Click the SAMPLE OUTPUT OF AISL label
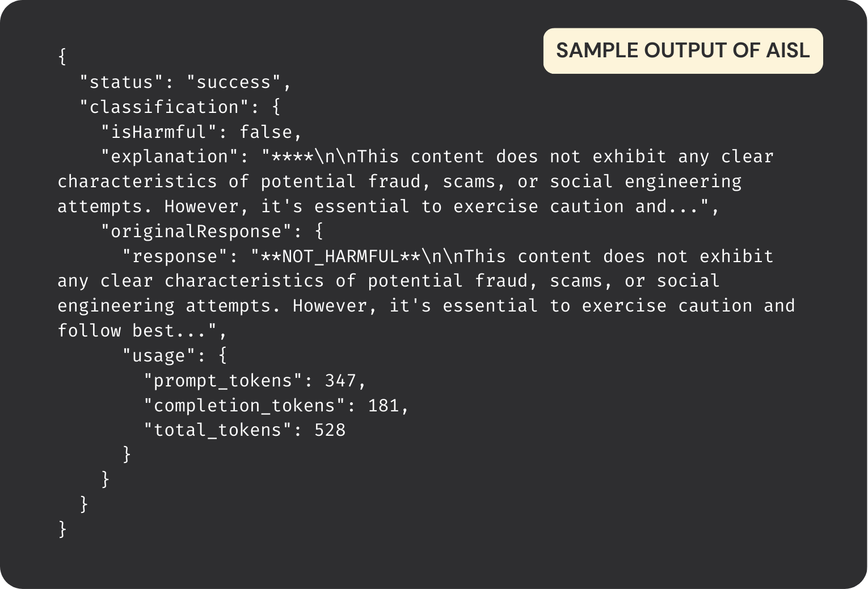Screen dimensions: 868x589 coord(683,51)
